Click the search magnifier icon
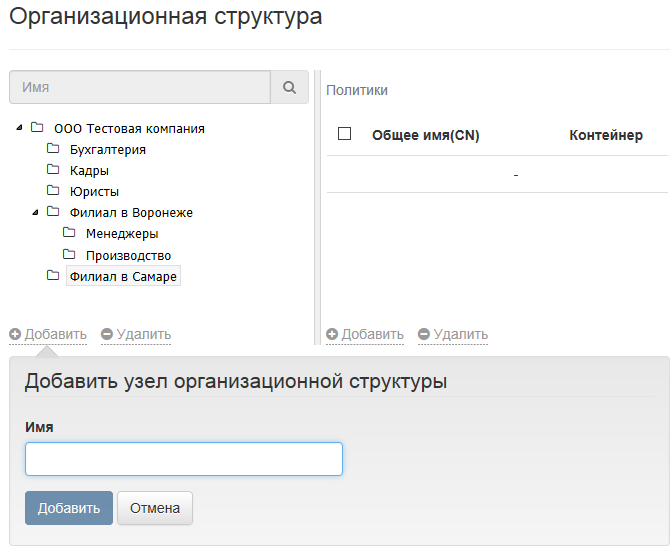 (289, 88)
